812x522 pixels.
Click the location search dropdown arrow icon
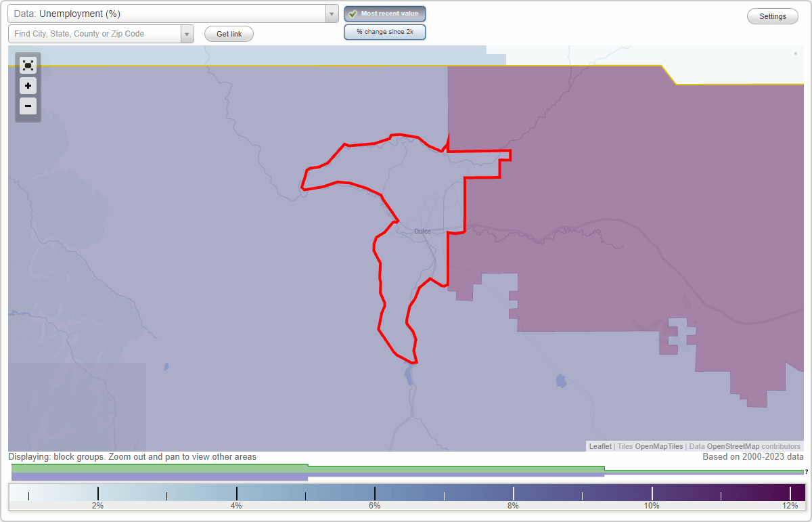coord(187,32)
